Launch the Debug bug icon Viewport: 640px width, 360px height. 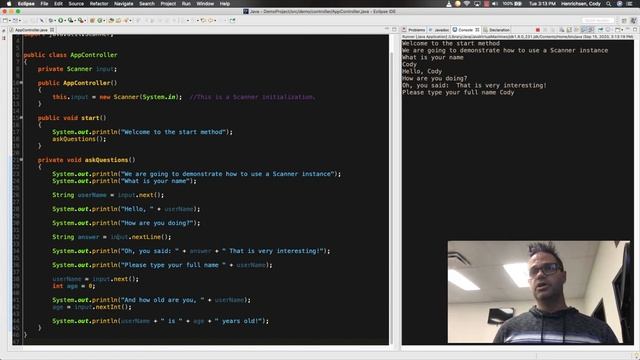(50, 20)
